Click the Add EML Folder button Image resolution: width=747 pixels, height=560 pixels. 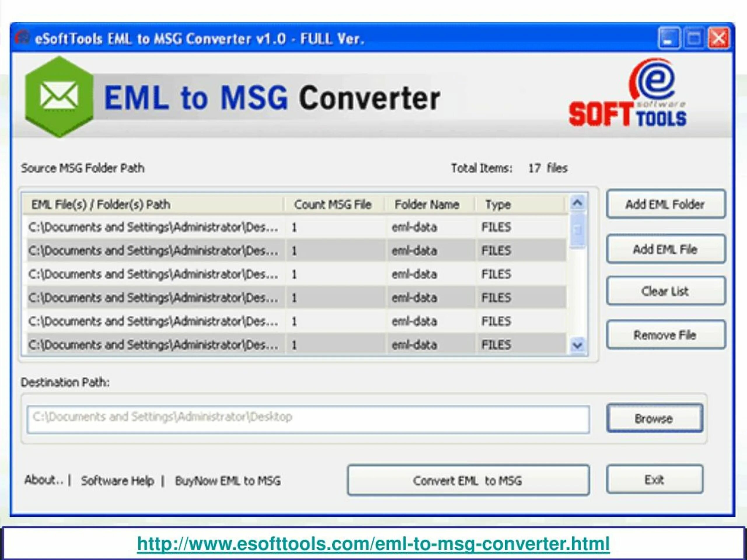point(666,204)
